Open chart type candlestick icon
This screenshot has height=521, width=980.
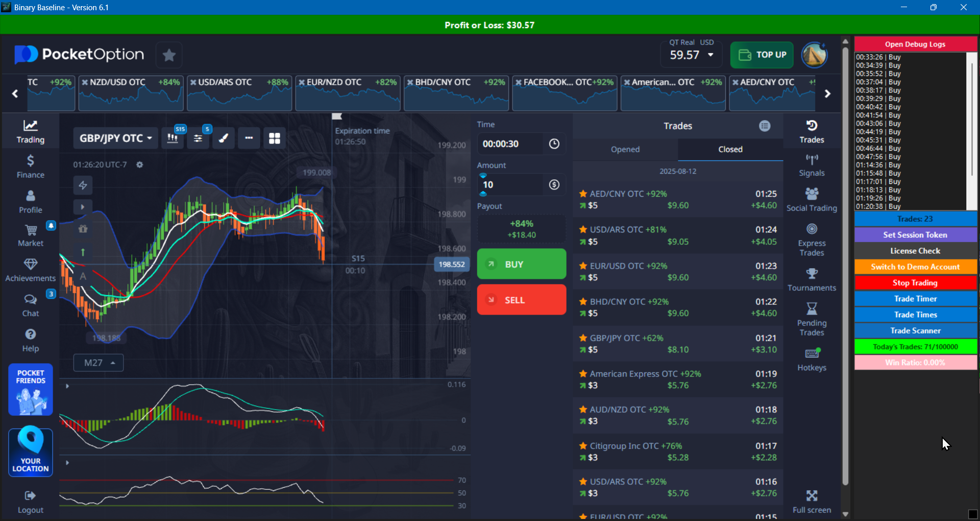click(x=173, y=138)
